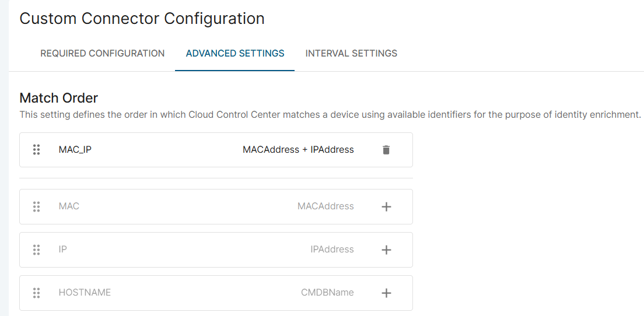Grab the MAC_IP row drag handle
Image resolution: width=644 pixels, height=316 pixels.
coord(37,150)
